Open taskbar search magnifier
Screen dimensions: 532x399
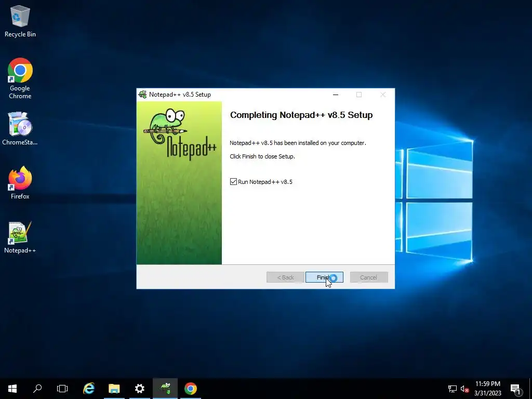click(x=37, y=389)
